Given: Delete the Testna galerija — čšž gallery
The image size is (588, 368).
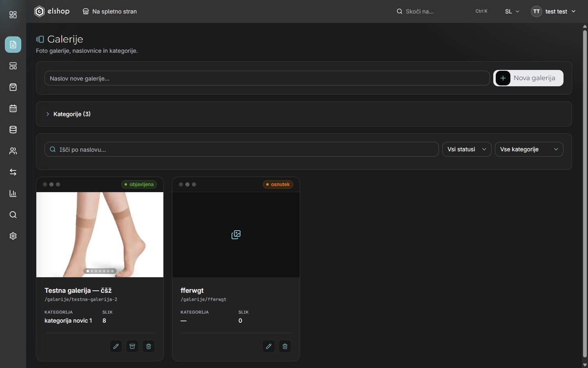Looking at the screenshot, I should [149, 346].
